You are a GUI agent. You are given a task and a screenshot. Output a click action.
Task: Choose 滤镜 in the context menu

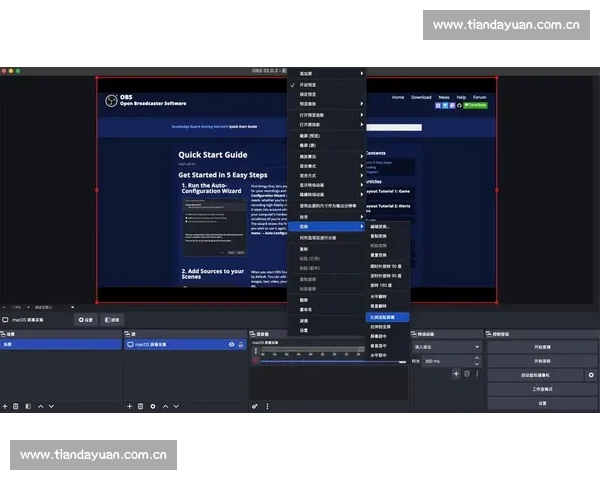click(327, 321)
